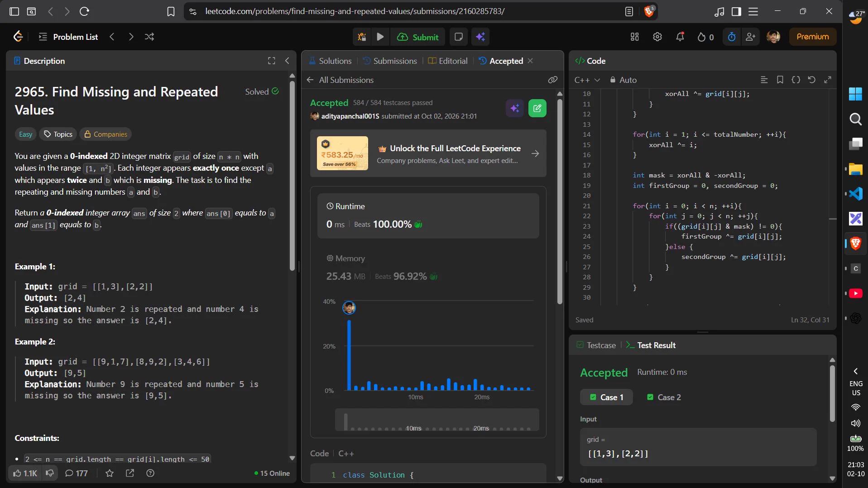Open the Premium offer arrow
Screen dimensions: 868x488
point(535,153)
